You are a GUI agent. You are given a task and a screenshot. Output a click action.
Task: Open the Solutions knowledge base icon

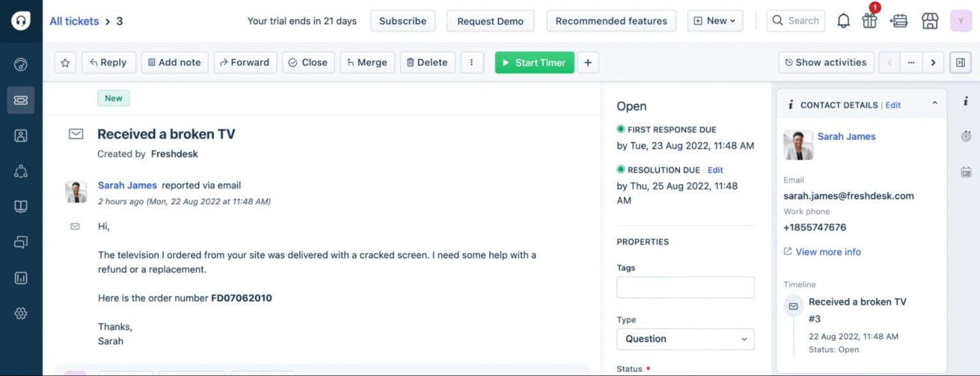coord(21,206)
